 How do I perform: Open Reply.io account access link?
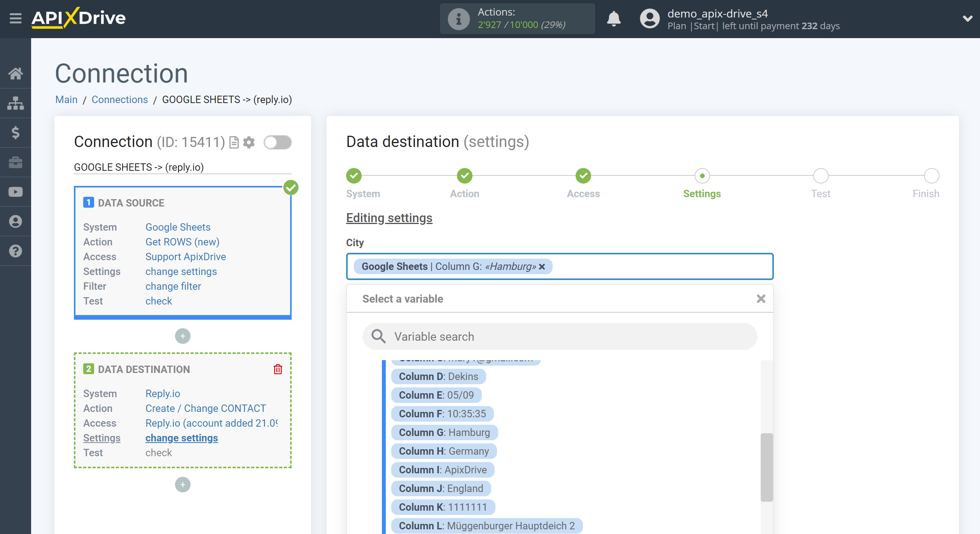(212, 423)
